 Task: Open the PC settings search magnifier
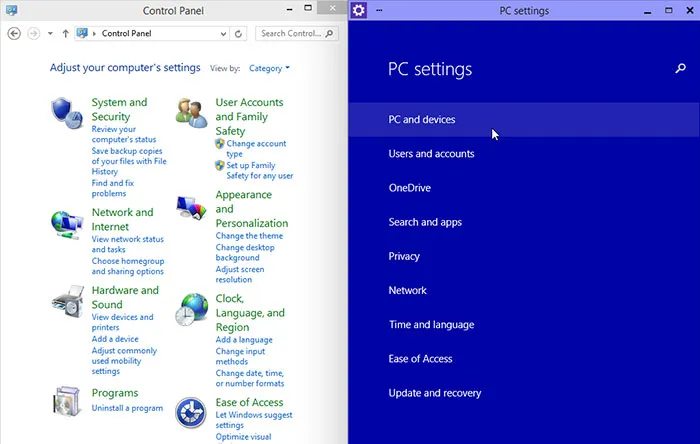click(681, 69)
